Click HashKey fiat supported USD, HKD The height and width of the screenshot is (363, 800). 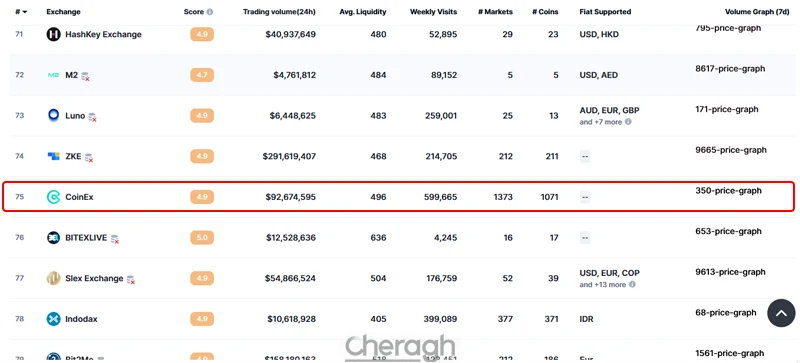click(599, 34)
